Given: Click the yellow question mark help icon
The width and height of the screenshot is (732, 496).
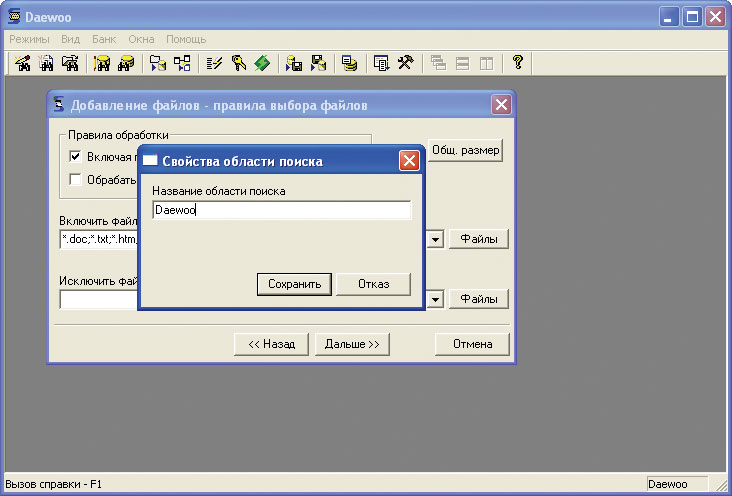Looking at the screenshot, I should pyautogui.click(x=518, y=62).
